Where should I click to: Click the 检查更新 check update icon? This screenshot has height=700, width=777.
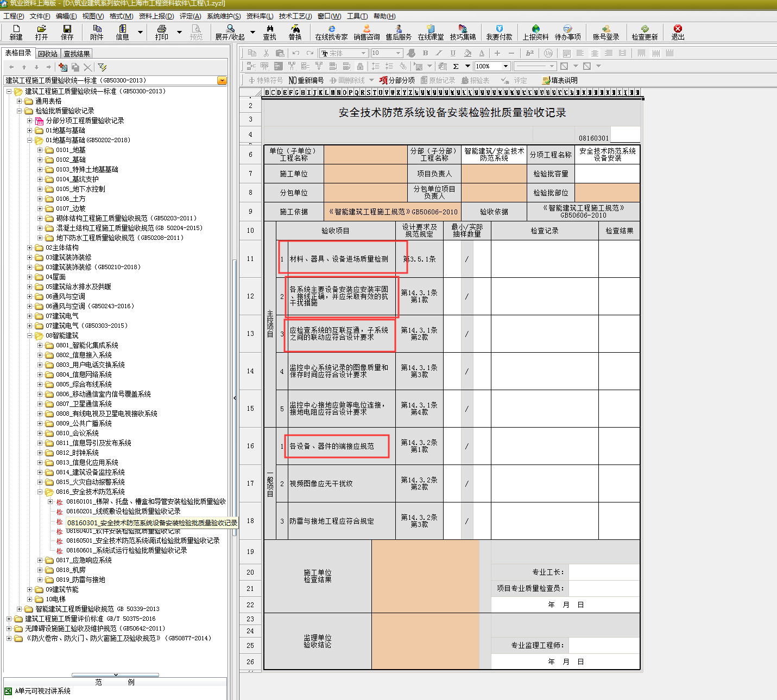coord(645,32)
